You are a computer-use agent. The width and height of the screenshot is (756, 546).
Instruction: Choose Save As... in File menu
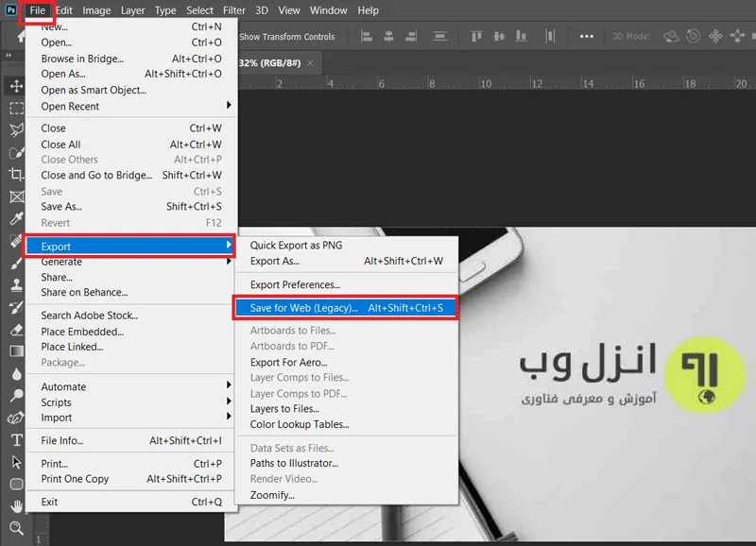(x=129, y=207)
